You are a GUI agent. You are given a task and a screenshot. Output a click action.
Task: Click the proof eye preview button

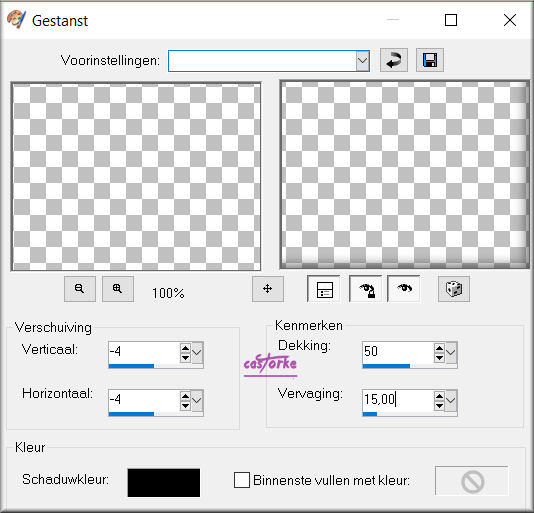404,289
